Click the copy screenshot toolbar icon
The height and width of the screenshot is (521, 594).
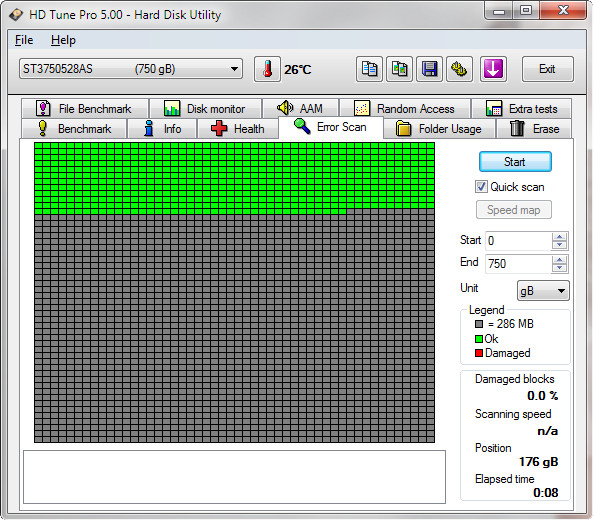(399, 69)
